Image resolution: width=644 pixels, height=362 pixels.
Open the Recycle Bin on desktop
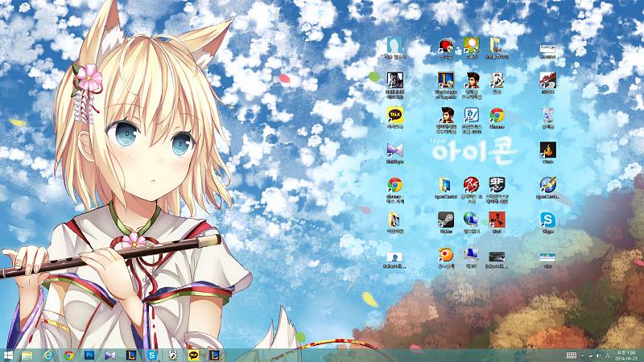click(x=548, y=115)
